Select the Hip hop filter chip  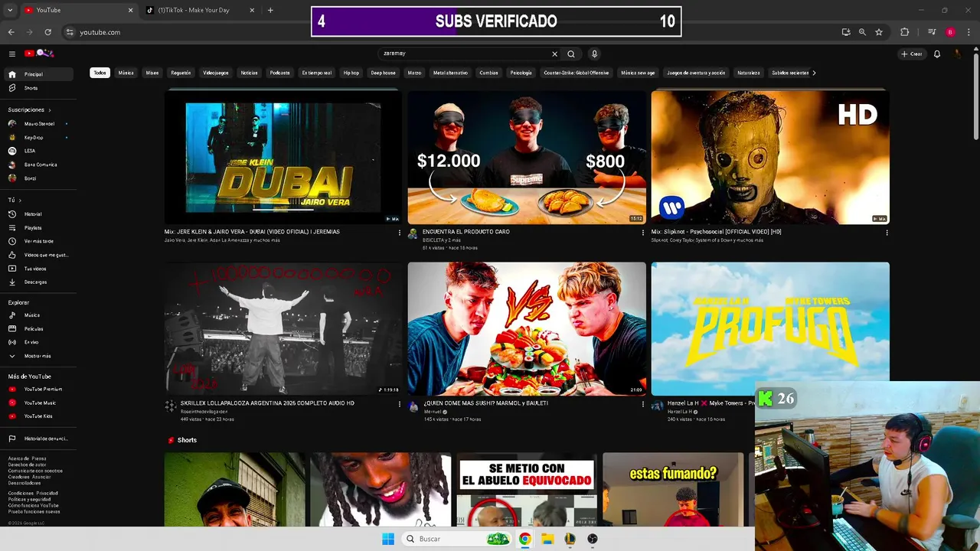coord(351,73)
